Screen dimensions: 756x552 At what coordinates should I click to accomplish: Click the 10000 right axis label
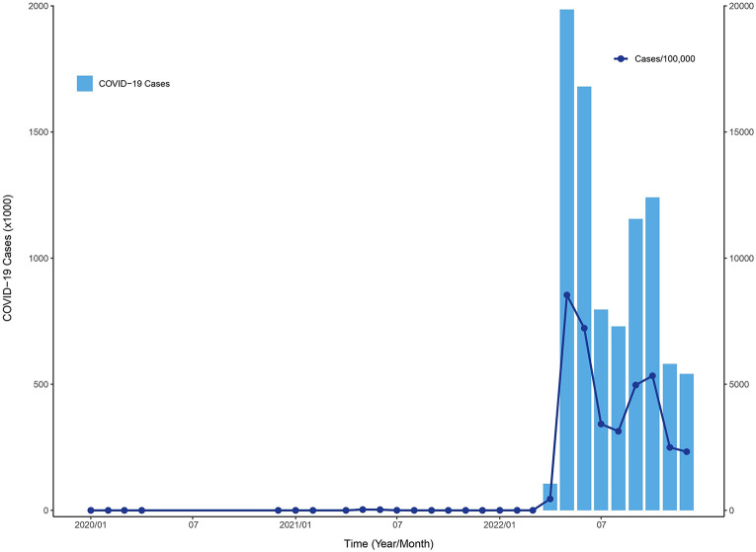pos(742,258)
